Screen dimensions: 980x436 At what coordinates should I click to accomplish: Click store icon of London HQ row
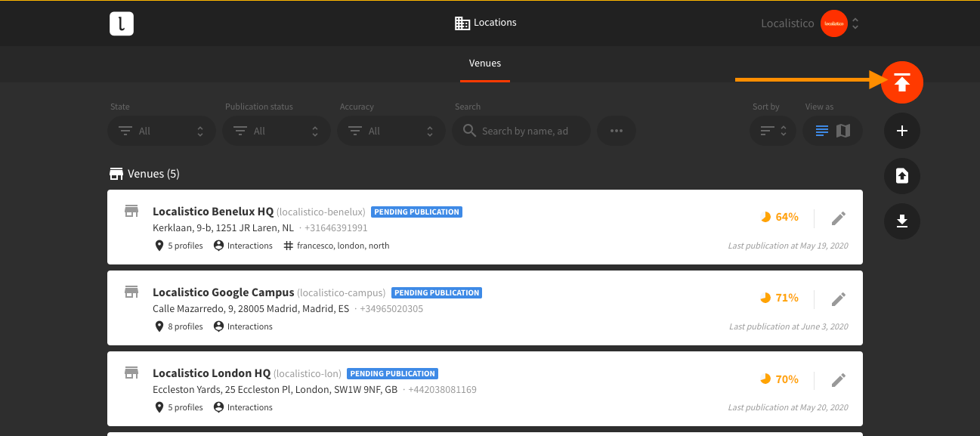[131, 373]
